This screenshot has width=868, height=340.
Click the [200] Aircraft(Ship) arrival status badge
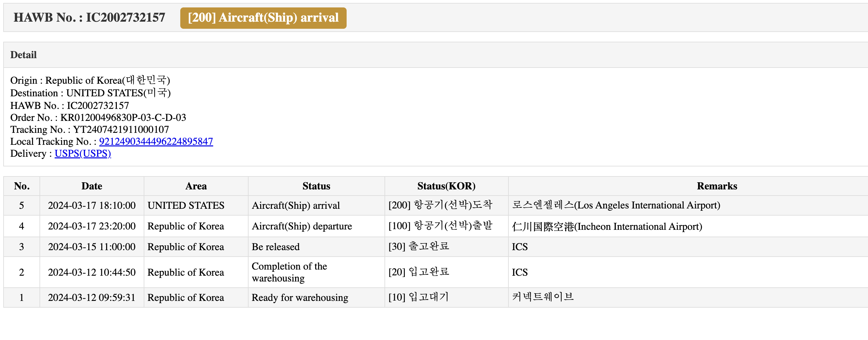point(263,18)
